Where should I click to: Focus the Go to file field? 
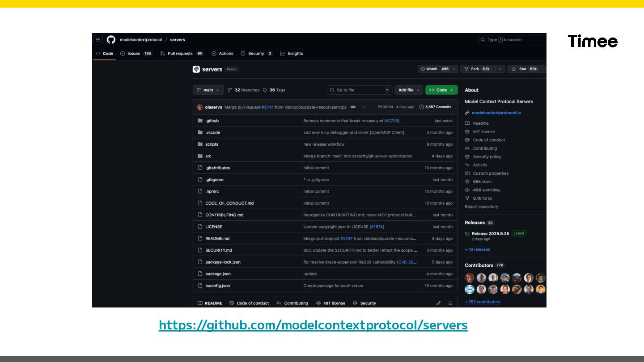[x=360, y=90]
